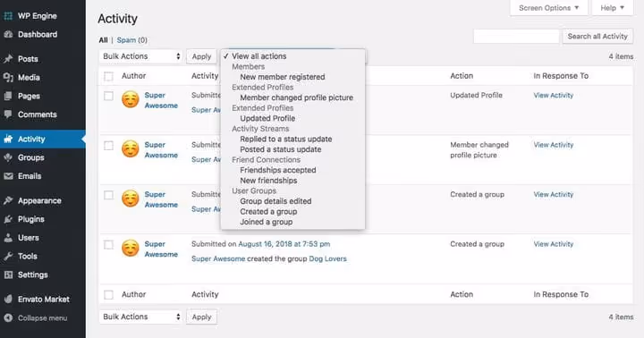Choose Replied to a status update
This screenshot has height=338, width=644.
coord(286,139)
